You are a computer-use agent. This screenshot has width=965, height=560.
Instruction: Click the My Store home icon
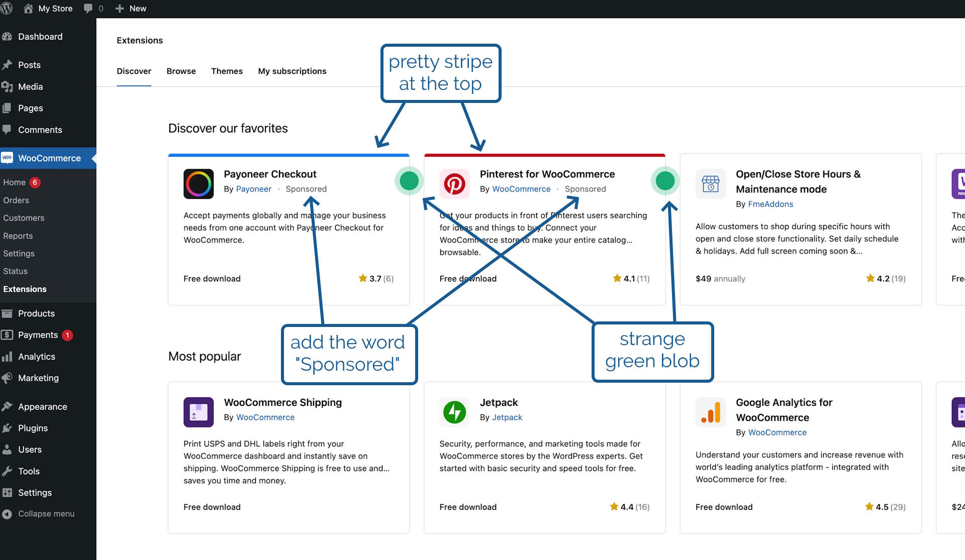[x=28, y=9]
